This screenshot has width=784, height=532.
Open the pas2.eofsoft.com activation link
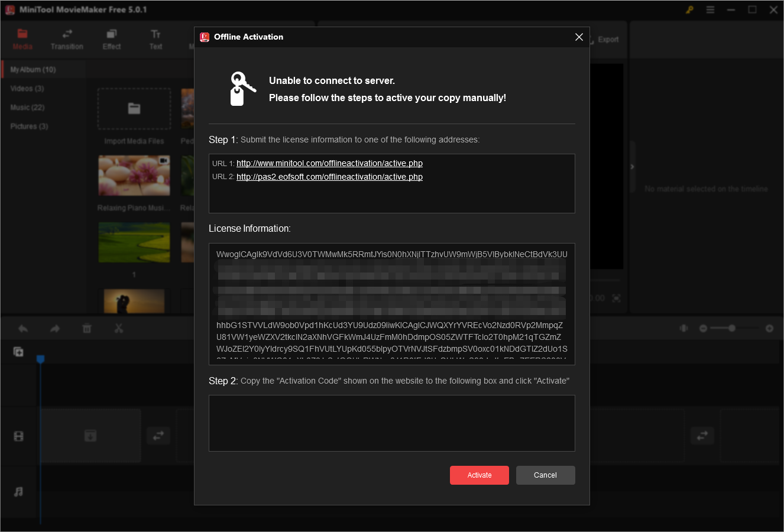[x=329, y=177]
